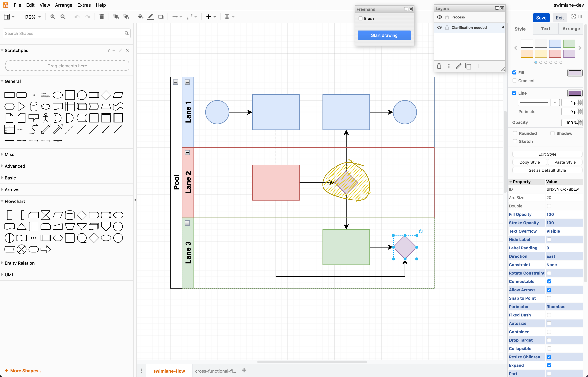Expand the Arrows shapes section
The width and height of the screenshot is (588, 377).
12,189
